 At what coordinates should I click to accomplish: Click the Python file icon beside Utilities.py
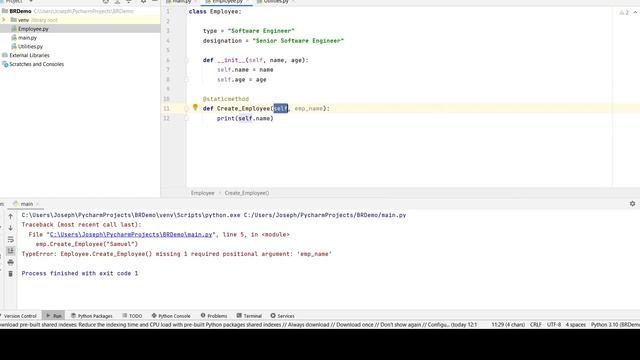pos(14,47)
